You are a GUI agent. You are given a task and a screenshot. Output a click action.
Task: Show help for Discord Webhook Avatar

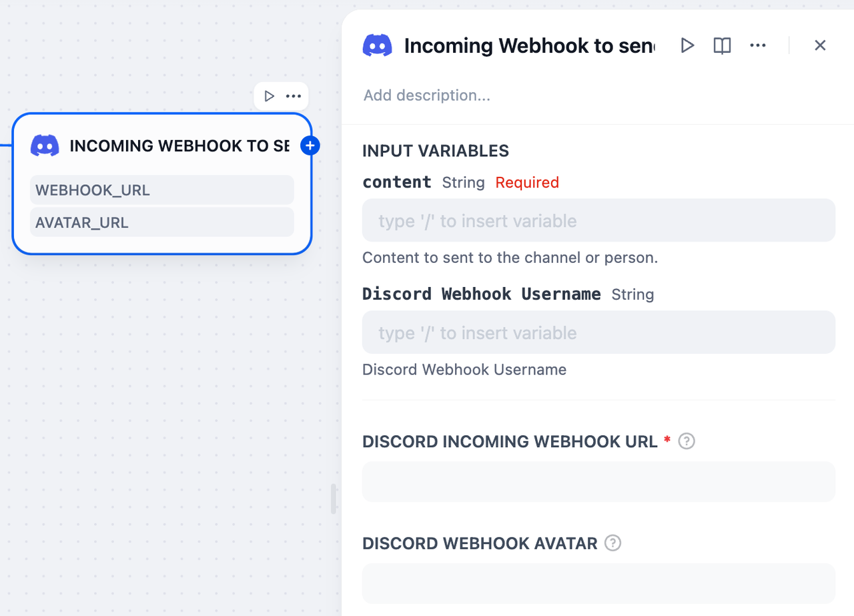pos(612,543)
